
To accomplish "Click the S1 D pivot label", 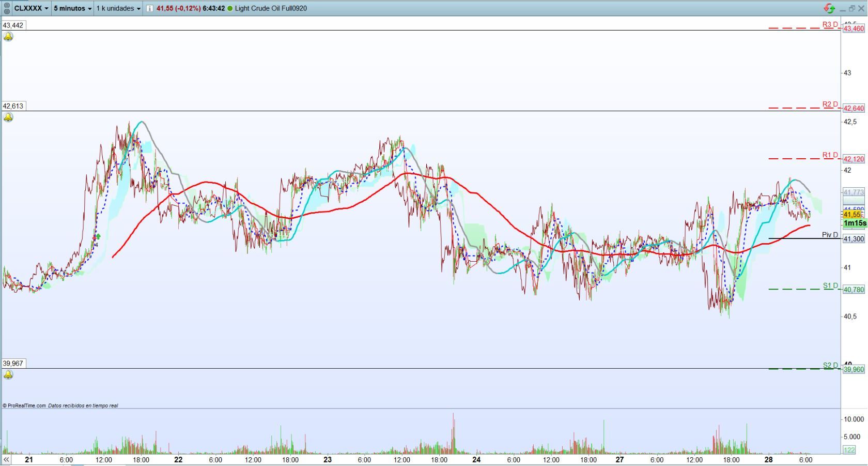I will coord(830,285).
